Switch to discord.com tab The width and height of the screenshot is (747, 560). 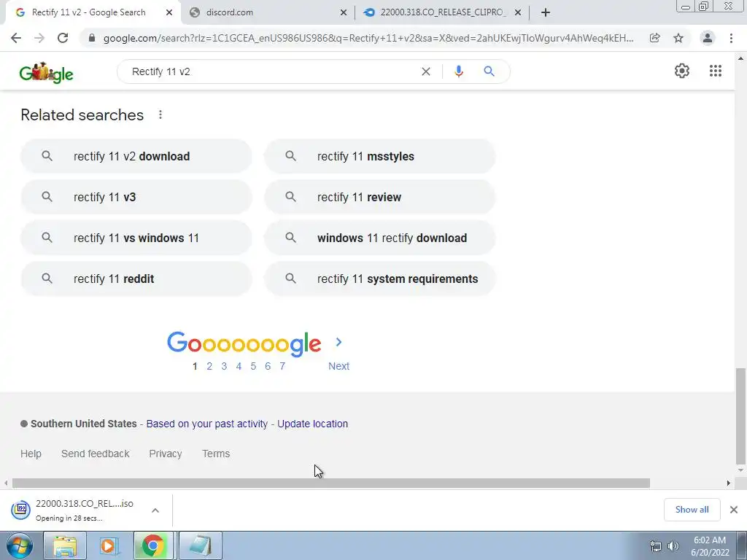point(267,12)
